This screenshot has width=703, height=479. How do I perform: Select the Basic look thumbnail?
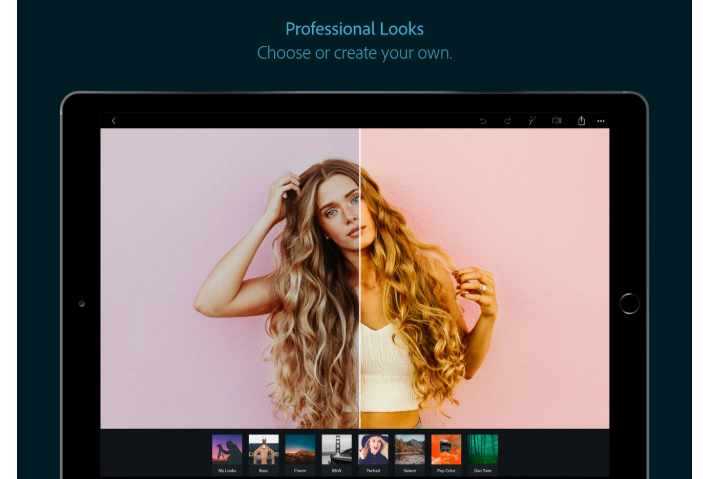click(264, 449)
